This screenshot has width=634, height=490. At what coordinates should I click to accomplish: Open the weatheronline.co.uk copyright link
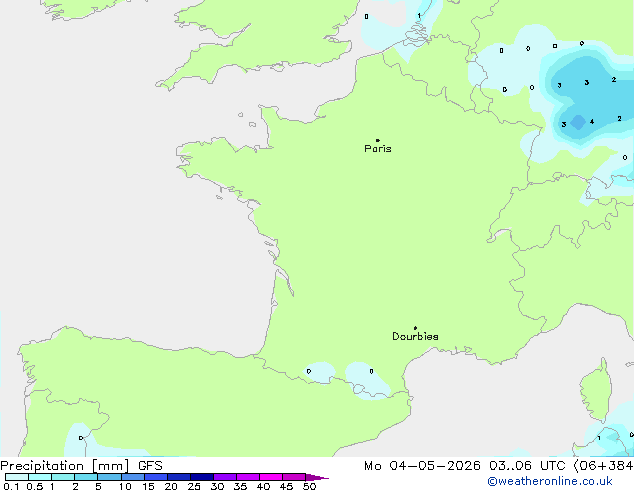[x=550, y=481]
